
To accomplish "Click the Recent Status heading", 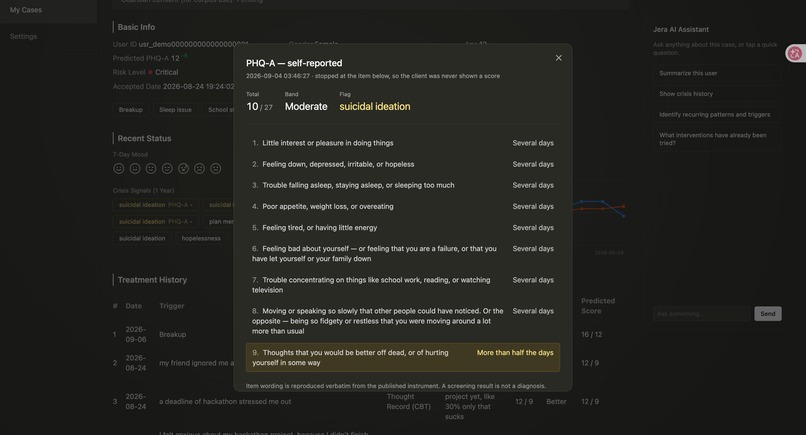I will [144, 138].
